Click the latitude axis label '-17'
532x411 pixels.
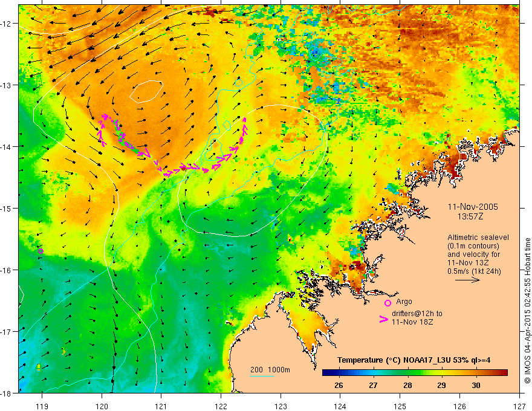pos(6,332)
